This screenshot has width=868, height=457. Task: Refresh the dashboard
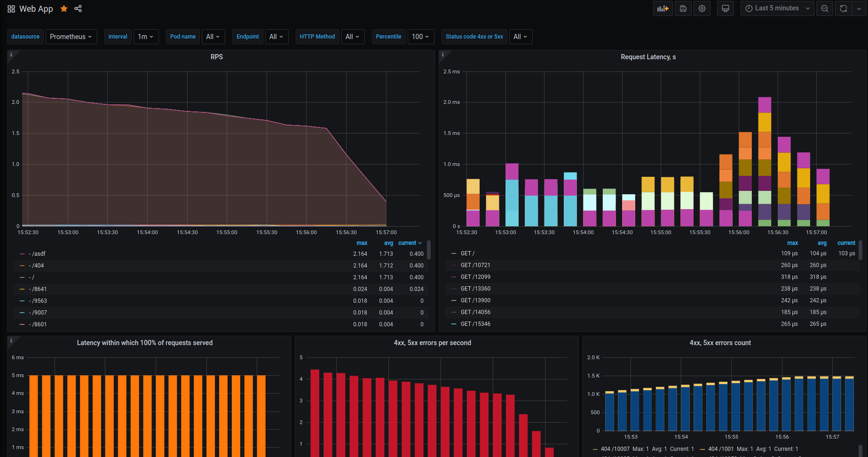pos(844,8)
